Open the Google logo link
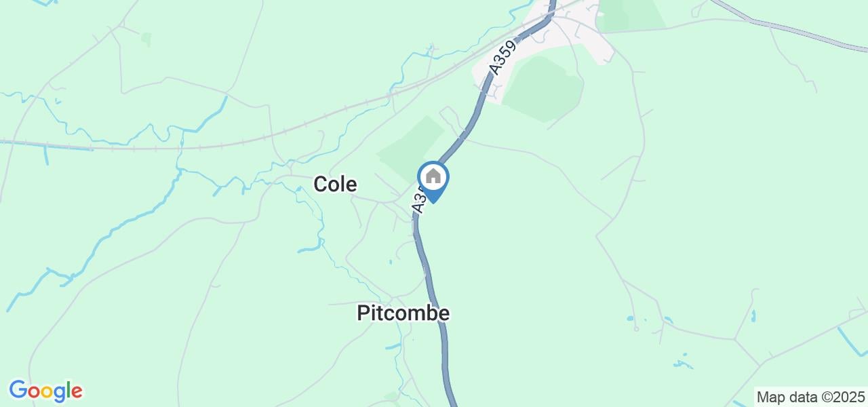This screenshot has width=868, height=407. tap(46, 391)
